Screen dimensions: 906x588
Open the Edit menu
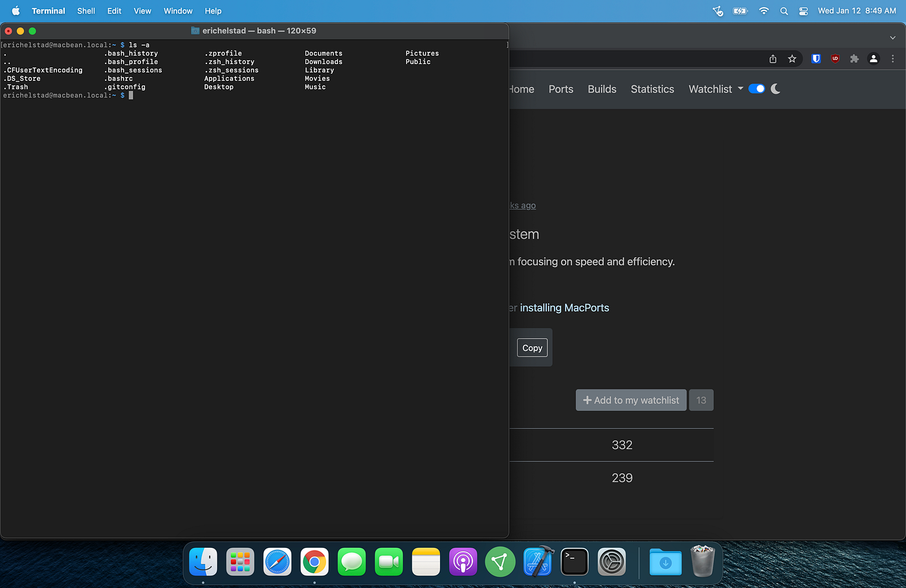(x=115, y=11)
